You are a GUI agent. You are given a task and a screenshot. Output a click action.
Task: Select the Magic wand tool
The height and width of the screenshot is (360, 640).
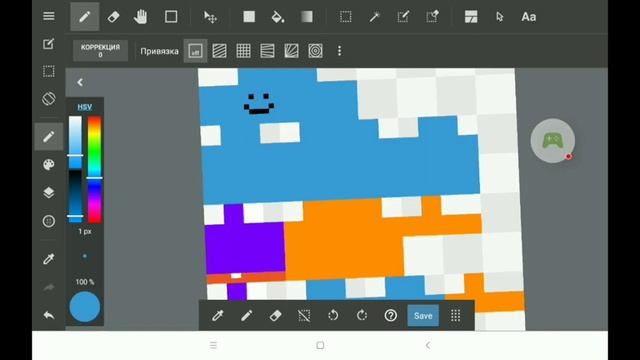(374, 17)
